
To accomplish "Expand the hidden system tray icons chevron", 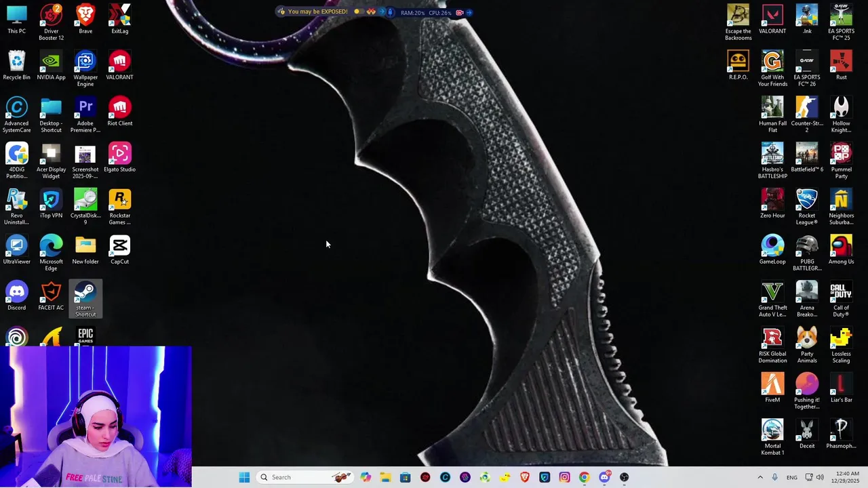I will [x=760, y=477].
